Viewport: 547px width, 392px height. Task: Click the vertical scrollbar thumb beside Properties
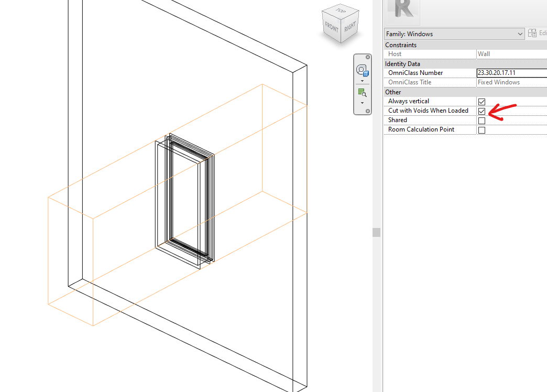pos(376,233)
